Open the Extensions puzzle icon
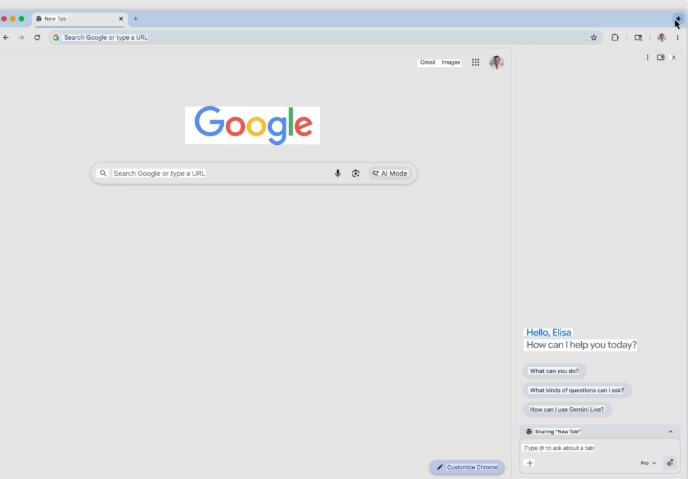 pos(615,37)
